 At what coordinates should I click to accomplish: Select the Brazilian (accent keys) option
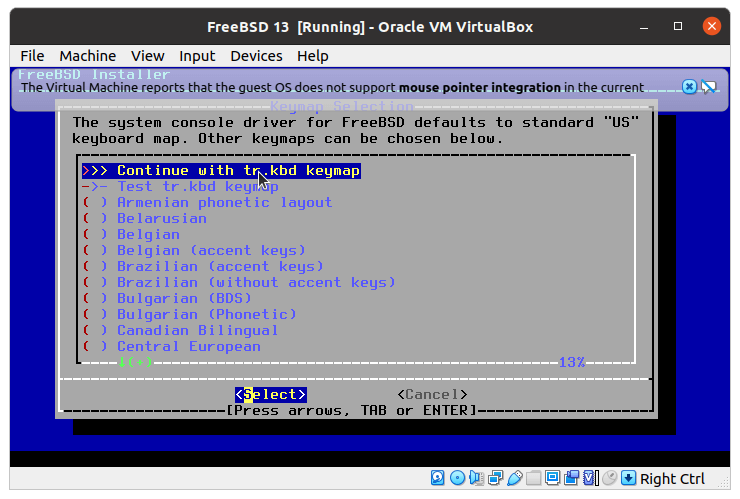coord(203,267)
